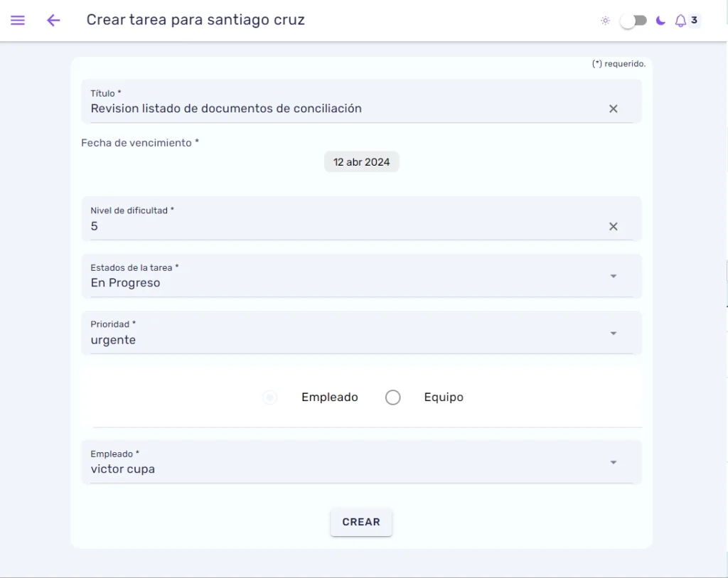
Task: Toggle the dark theme switch
Action: pyautogui.click(x=633, y=21)
